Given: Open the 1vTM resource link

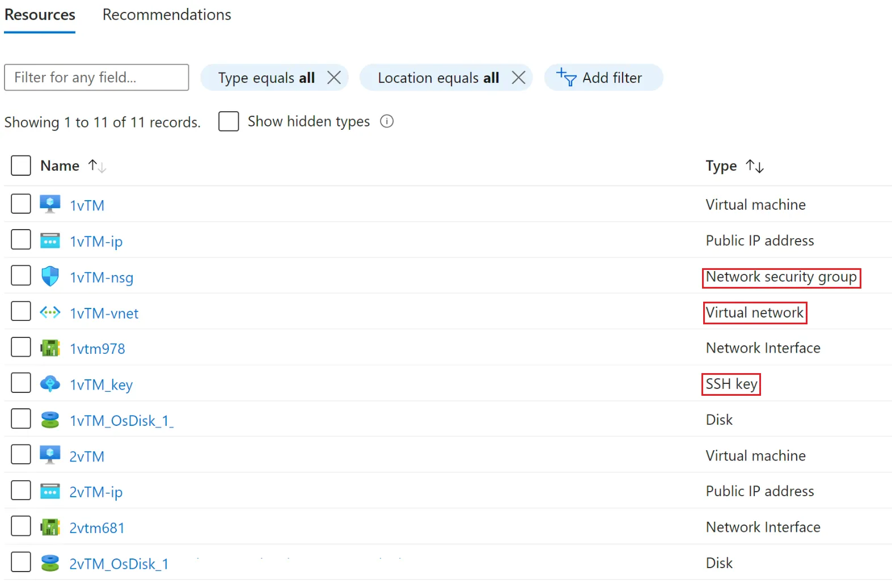Looking at the screenshot, I should point(87,205).
